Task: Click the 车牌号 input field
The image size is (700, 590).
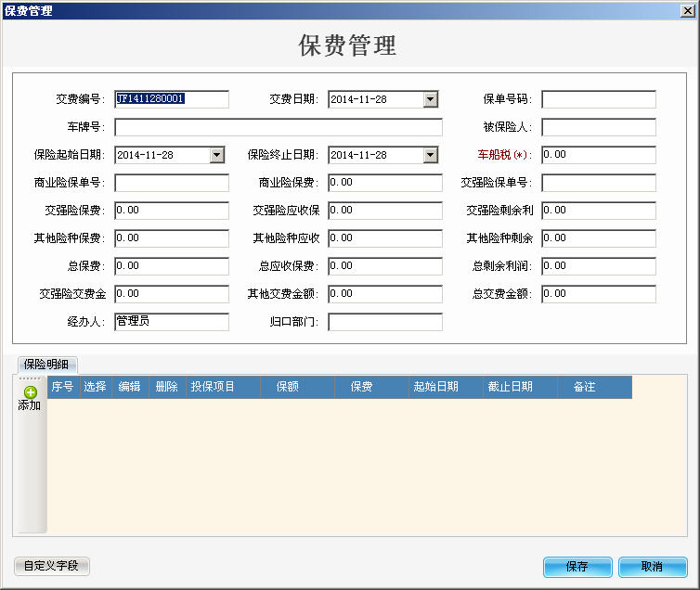Action: click(279, 127)
